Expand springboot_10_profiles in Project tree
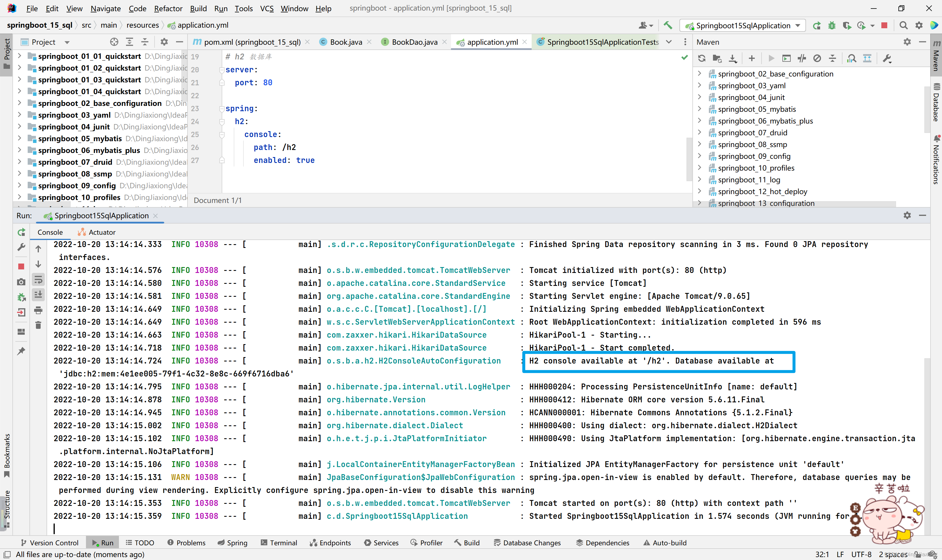The image size is (942, 560). (20, 197)
